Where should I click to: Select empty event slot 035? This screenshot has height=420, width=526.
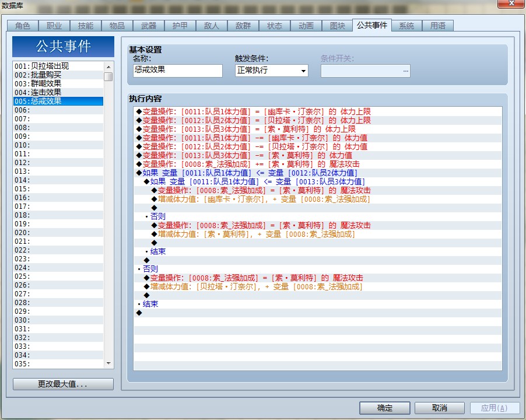(58, 363)
